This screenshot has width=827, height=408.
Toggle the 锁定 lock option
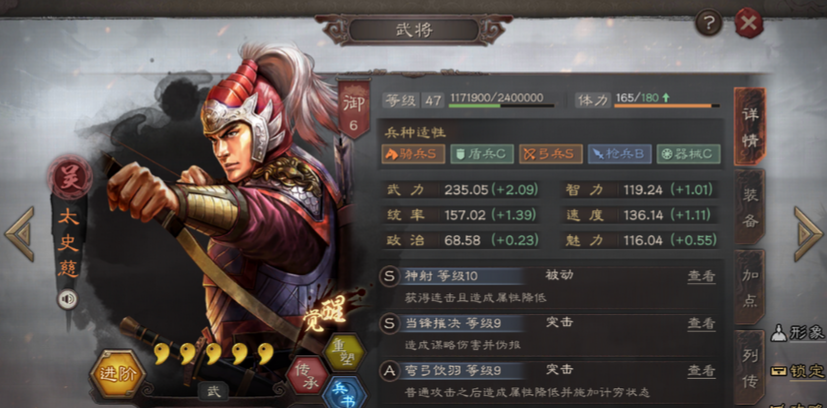[x=798, y=371]
